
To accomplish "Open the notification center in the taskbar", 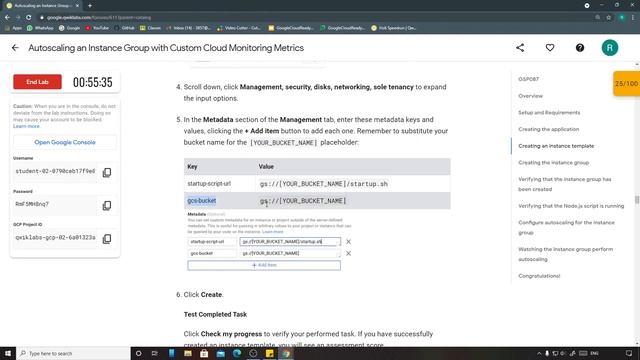I will click(629, 353).
